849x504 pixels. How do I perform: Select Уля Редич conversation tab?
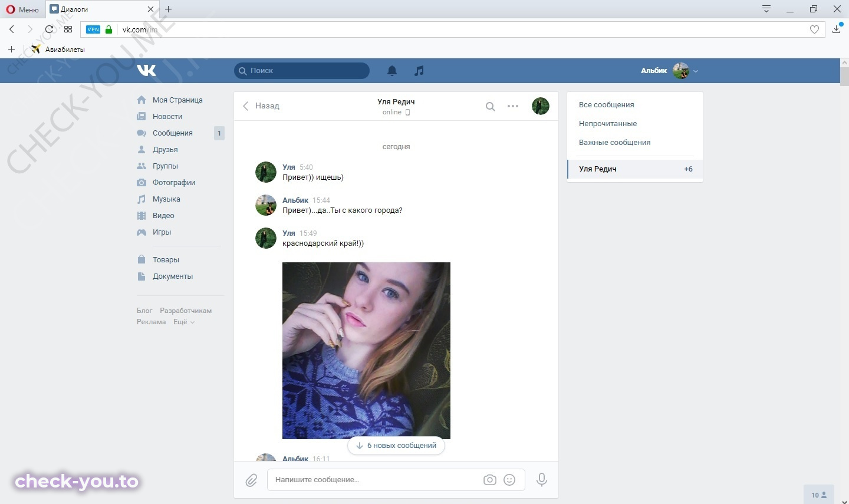[635, 169]
